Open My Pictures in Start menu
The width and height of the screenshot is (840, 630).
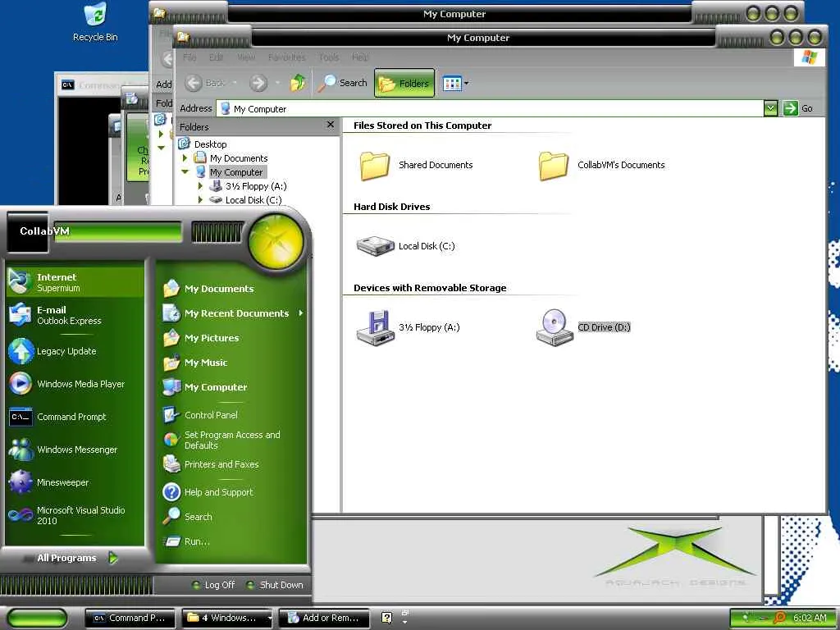pyautogui.click(x=232, y=338)
